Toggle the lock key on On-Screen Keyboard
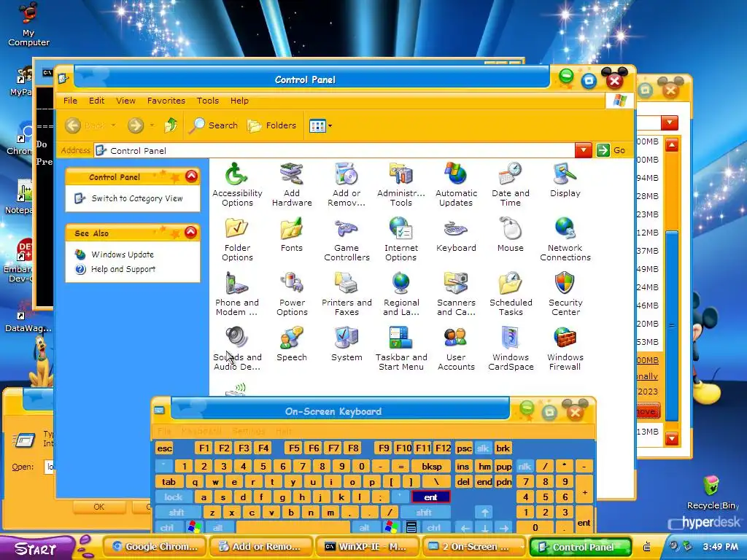Image resolution: width=747 pixels, height=560 pixels. tap(174, 497)
